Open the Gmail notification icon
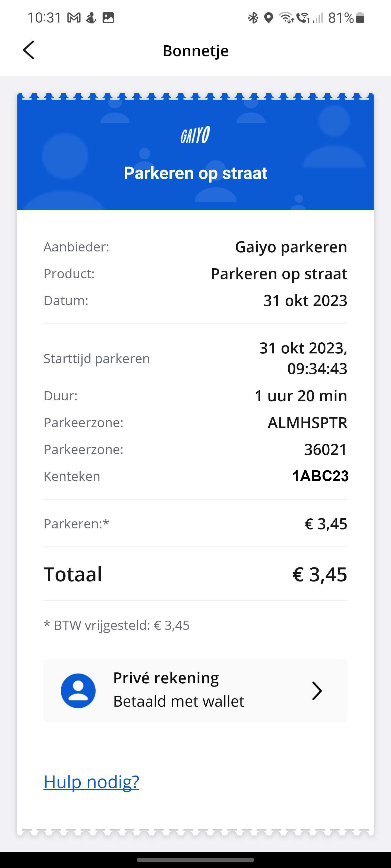 tap(74, 18)
